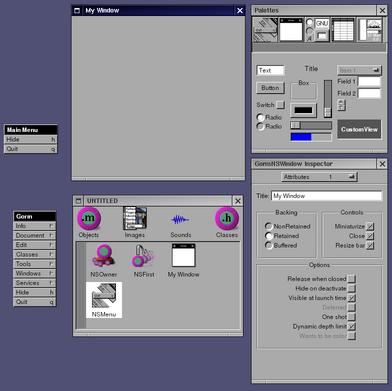The height and width of the screenshot is (391, 392).
Task: Choose the windows palette icon in Palettes
Action: [291, 30]
